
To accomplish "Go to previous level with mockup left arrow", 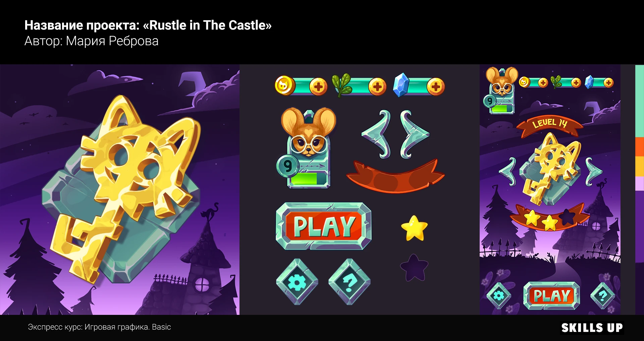I will (508, 172).
